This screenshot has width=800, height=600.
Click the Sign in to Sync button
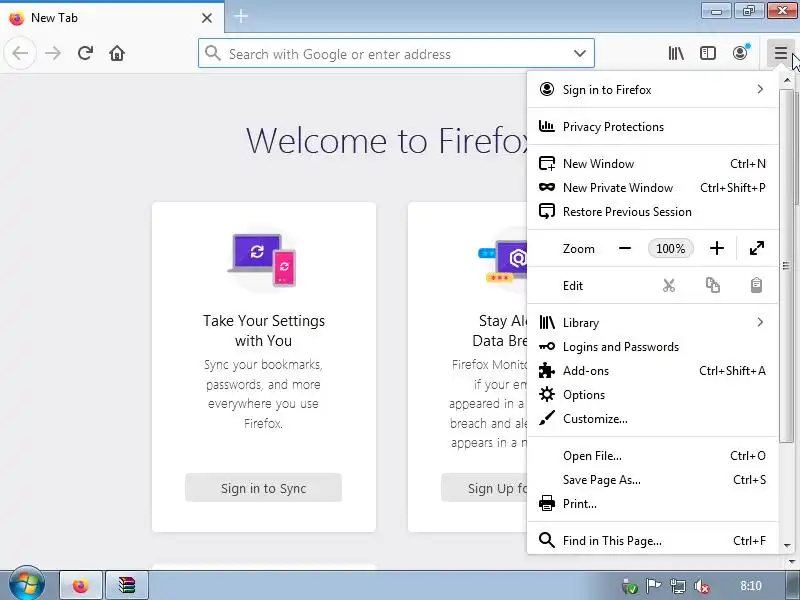coord(263,488)
